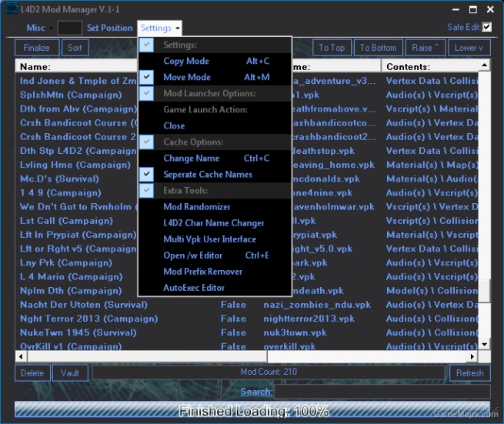Click the Finalize button
The image size is (504, 424).
coord(37,48)
